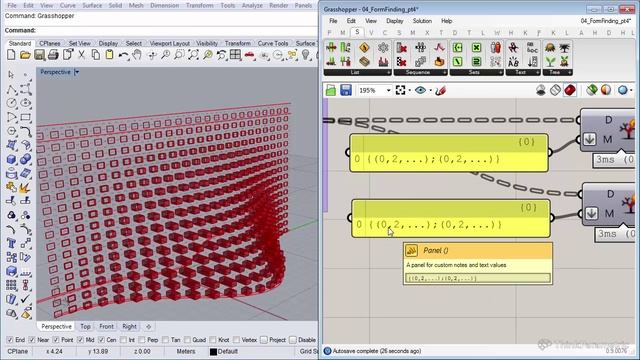The width and height of the screenshot is (640, 360).
Task: Enable the Perp osnap checkbox
Action: (142, 340)
